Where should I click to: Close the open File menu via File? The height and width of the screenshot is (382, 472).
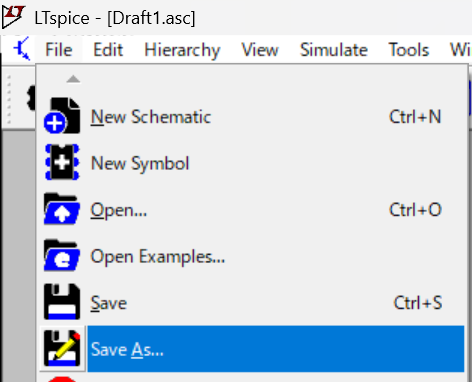pos(59,50)
